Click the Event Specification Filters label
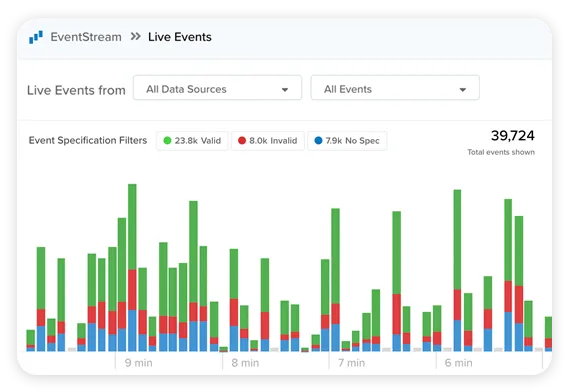Viewport: 565px width, 391px height. [88, 140]
